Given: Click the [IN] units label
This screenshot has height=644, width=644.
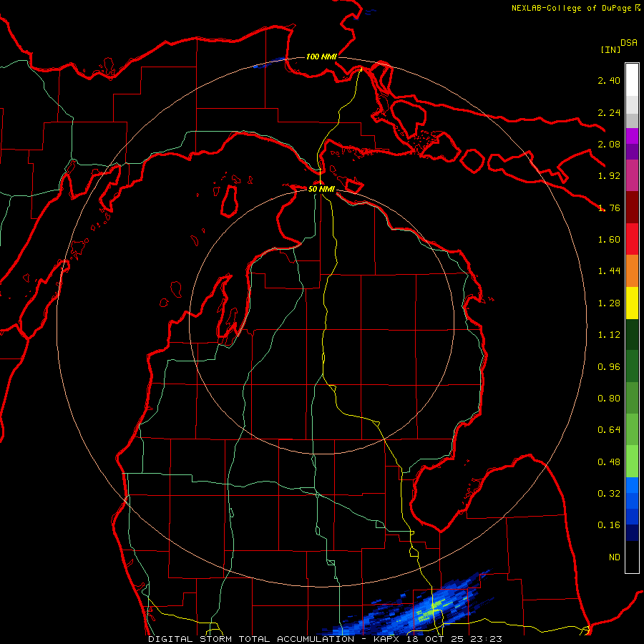Looking at the screenshot, I should tap(611, 49).
